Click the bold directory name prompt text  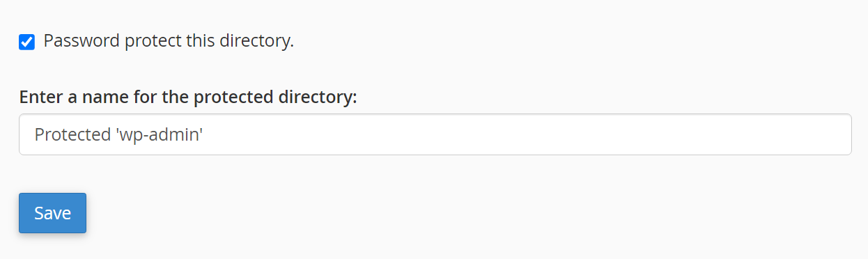(187, 97)
